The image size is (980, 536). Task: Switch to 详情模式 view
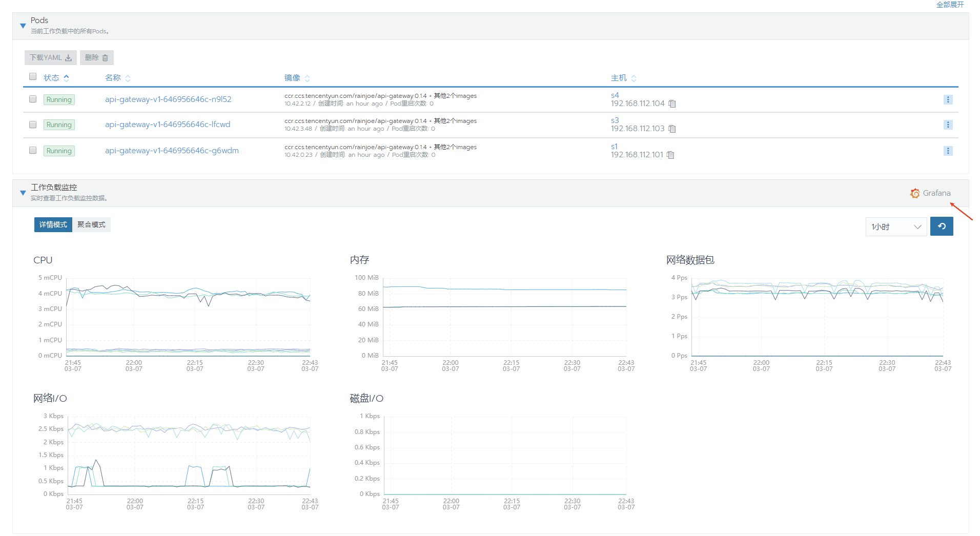pos(53,224)
